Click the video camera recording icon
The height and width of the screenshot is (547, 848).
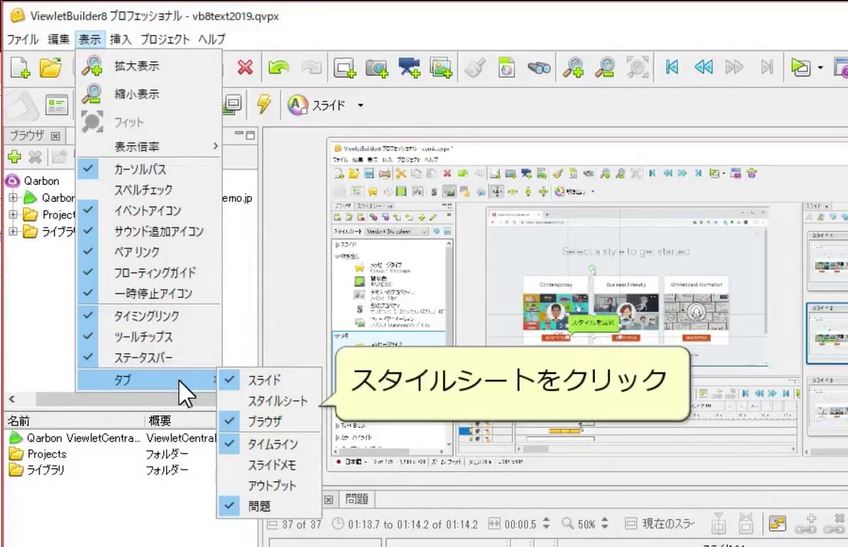click(x=409, y=68)
